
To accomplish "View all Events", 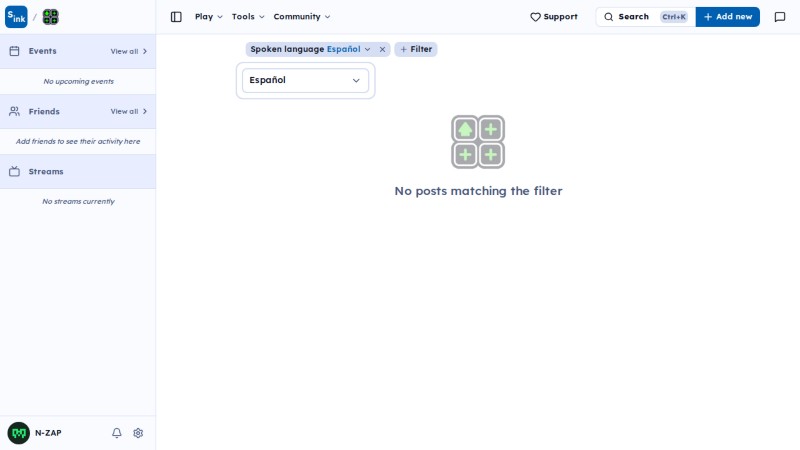I will tap(129, 52).
